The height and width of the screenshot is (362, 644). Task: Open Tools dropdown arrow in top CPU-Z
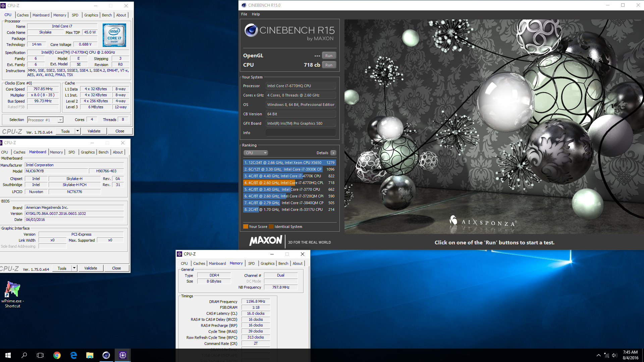tap(78, 131)
